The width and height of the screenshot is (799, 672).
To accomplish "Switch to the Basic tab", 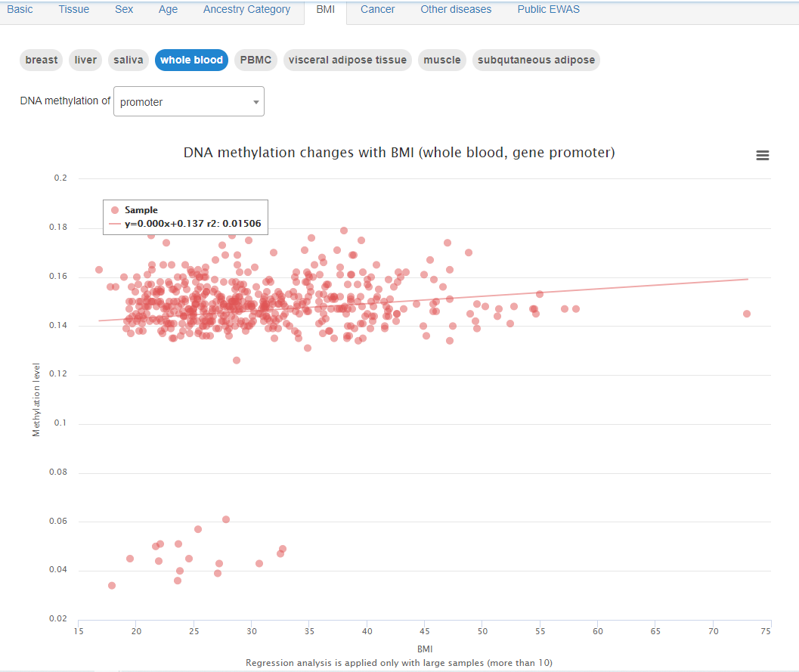I will 20,9.
